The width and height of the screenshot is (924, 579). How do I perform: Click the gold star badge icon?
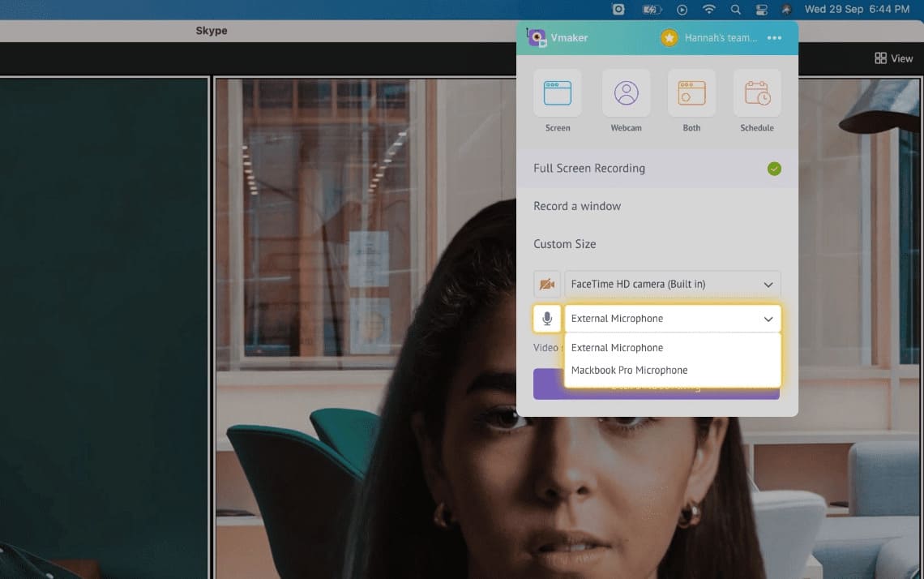(669, 38)
